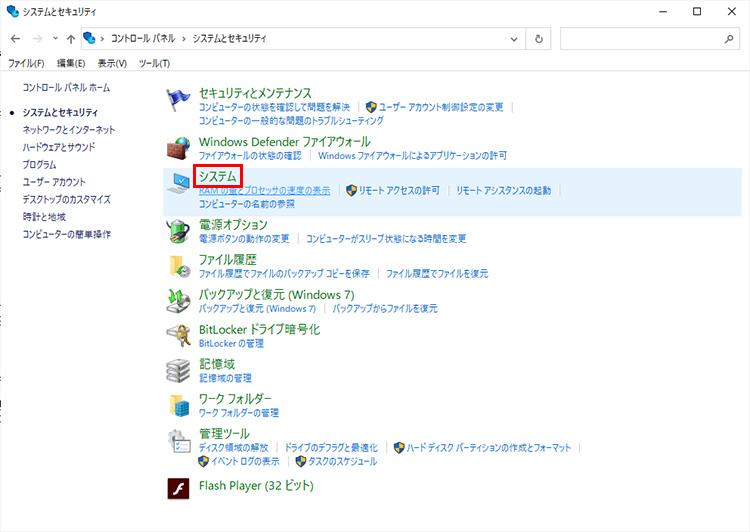The height and width of the screenshot is (532, 750).
Task: Go up one level with the up arrow
Action: pos(71,39)
